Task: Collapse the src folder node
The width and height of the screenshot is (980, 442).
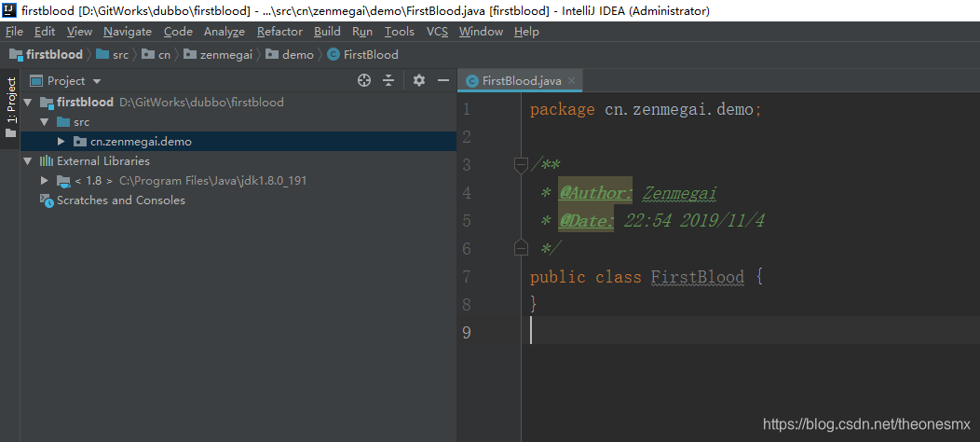Action: pos(44,121)
